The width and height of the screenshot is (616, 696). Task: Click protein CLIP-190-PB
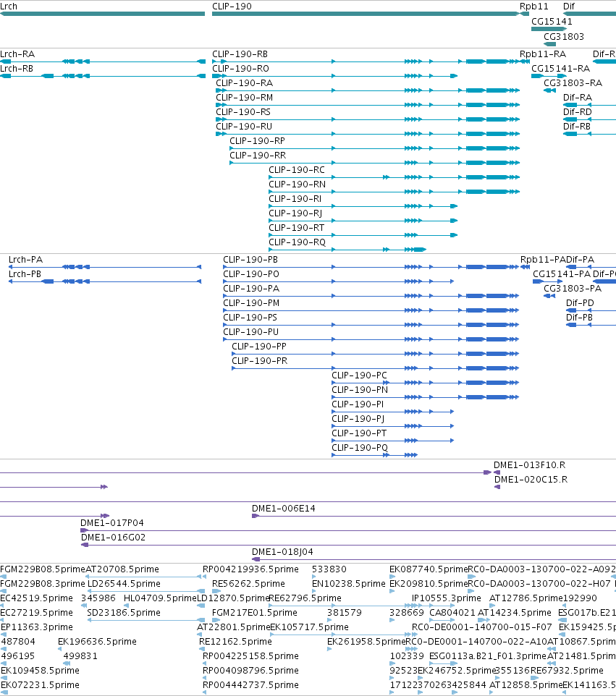pyautogui.click(x=250, y=260)
